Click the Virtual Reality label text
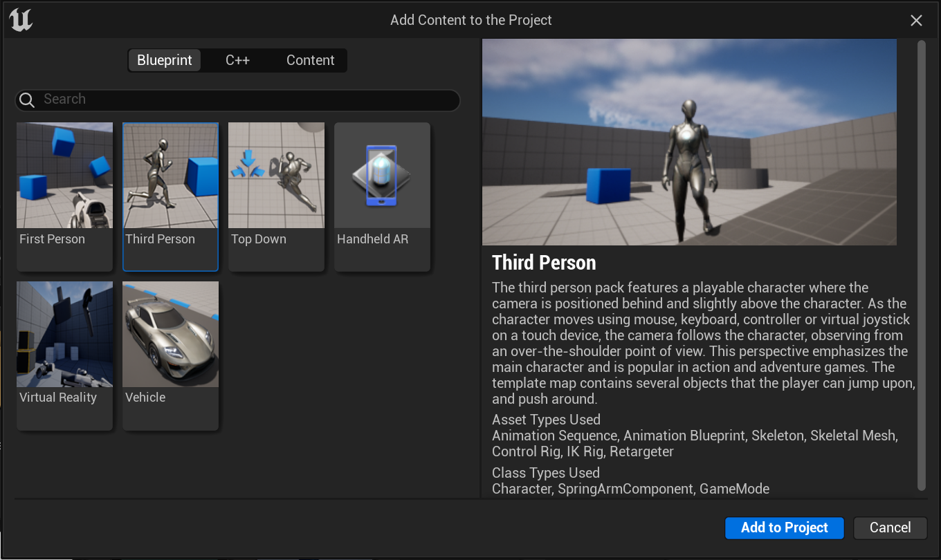 pyautogui.click(x=58, y=398)
